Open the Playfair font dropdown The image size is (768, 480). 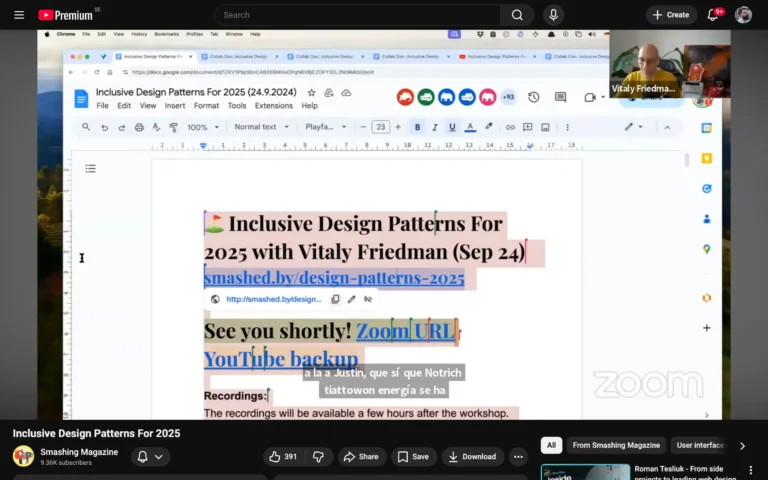tap(325, 127)
